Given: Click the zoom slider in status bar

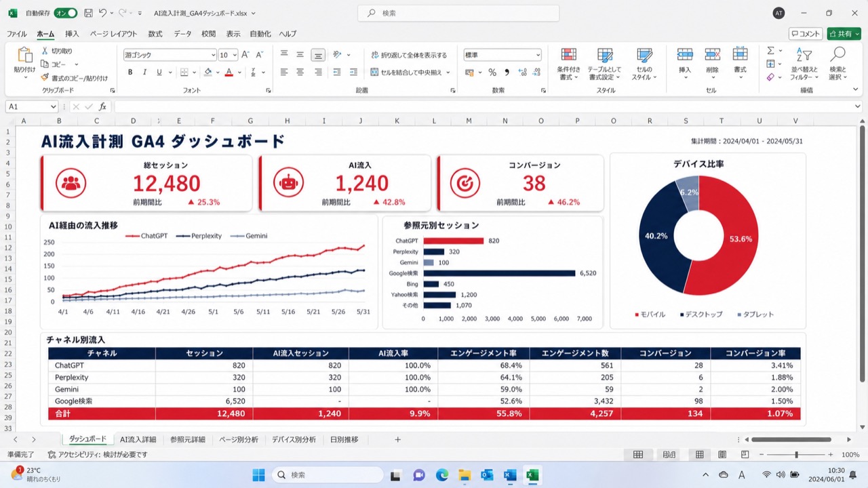Looking at the screenshot, I should click(x=796, y=455).
